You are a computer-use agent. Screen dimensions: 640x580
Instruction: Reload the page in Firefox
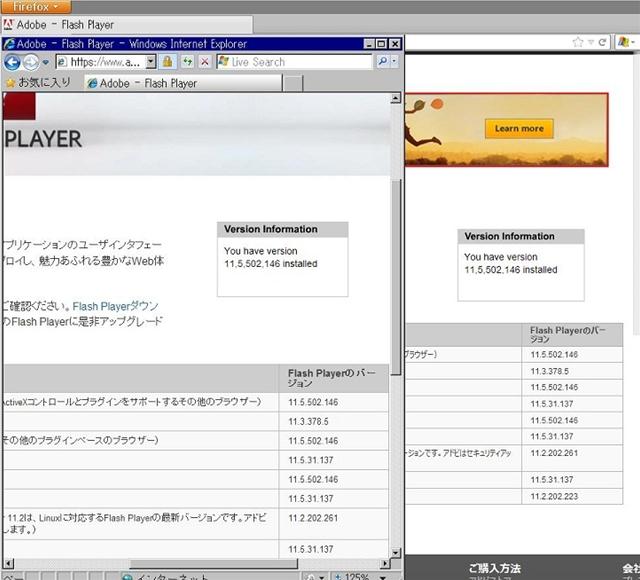pos(602,42)
